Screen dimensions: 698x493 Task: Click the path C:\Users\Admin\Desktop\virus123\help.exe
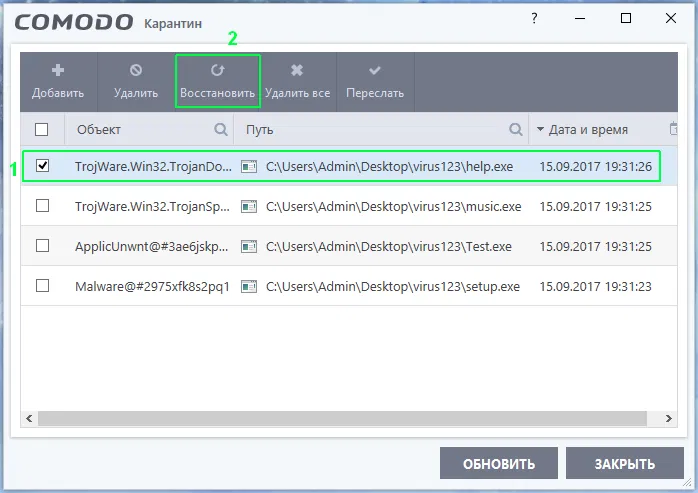[390, 167]
